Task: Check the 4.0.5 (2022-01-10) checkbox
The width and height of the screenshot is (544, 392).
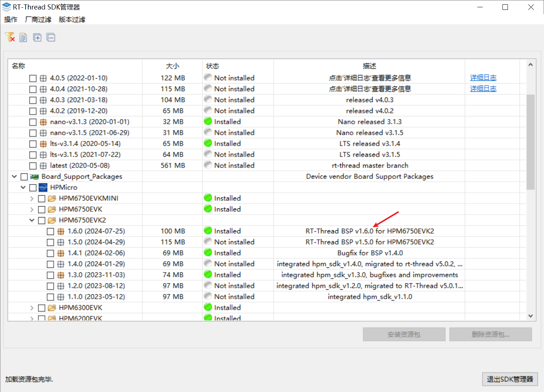Action: 33,78
